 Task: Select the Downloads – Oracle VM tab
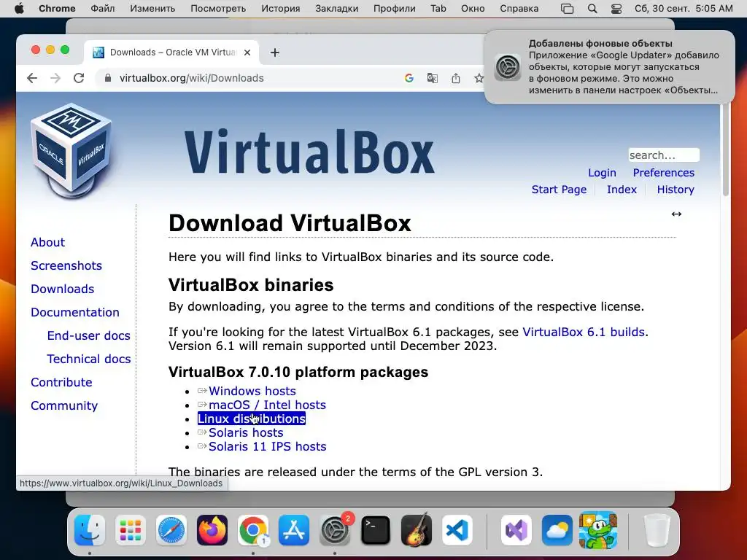tap(171, 52)
